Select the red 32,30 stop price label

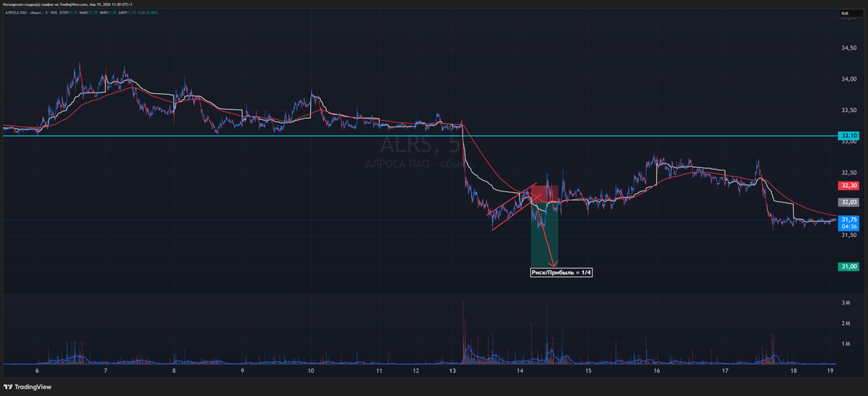click(x=848, y=186)
